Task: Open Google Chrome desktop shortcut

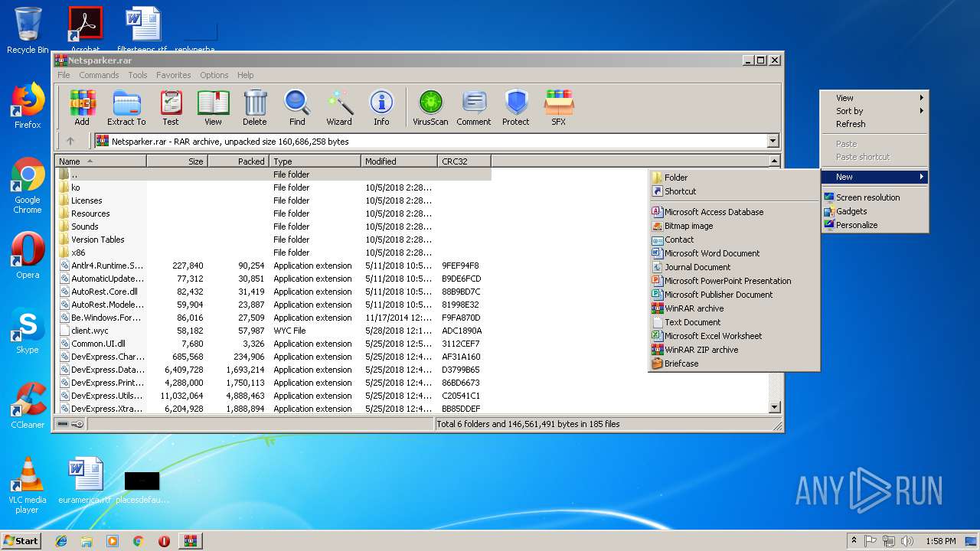Action: pos(28,186)
